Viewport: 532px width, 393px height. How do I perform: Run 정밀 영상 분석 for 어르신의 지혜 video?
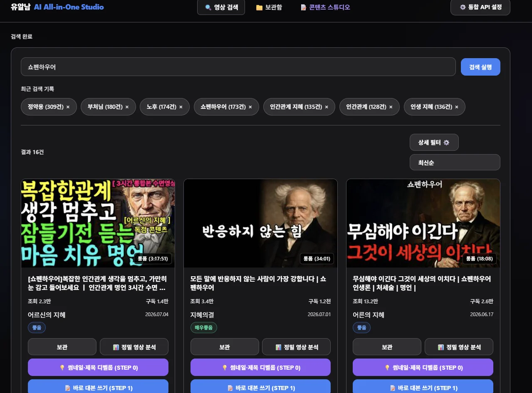coord(134,347)
